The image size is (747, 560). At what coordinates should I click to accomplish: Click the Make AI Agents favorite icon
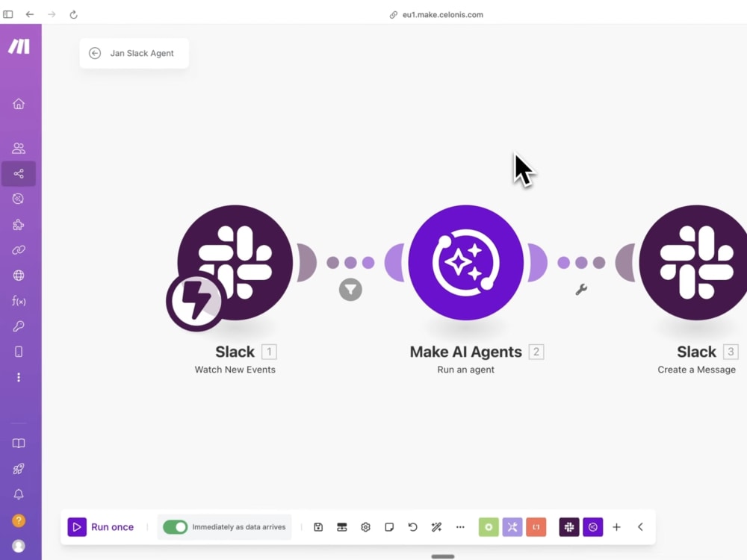(x=592, y=527)
